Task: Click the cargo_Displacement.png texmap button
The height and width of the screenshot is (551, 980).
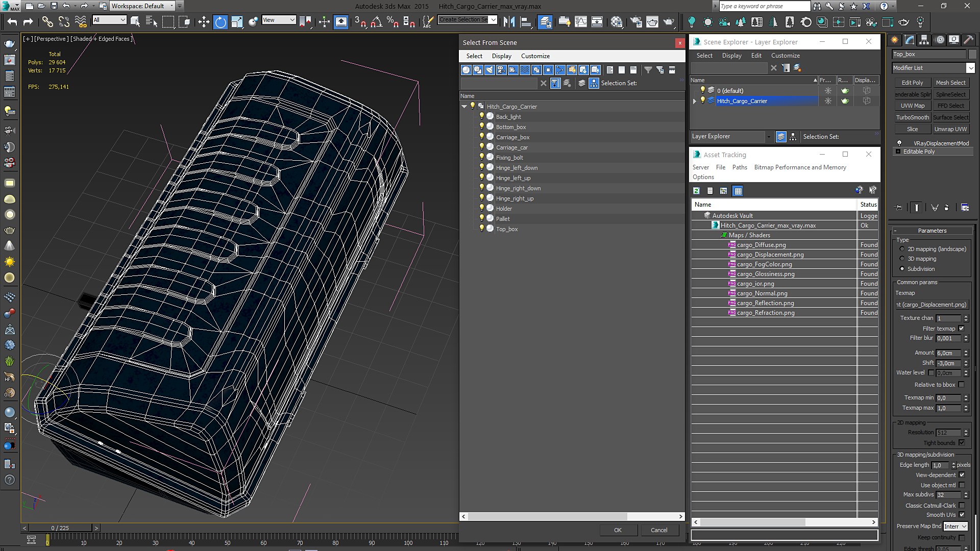Action: pyautogui.click(x=932, y=305)
